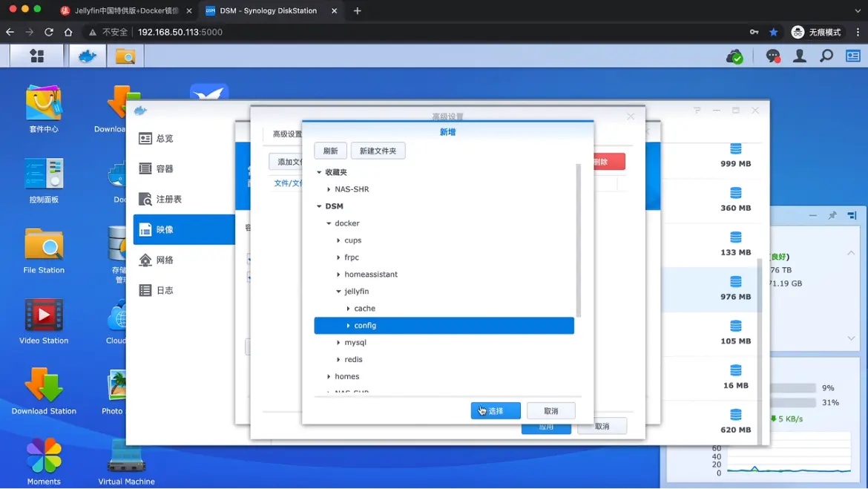Open the DSM main menu grid icon
Image resolution: width=868 pixels, height=489 pixels.
pyautogui.click(x=36, y=56)
